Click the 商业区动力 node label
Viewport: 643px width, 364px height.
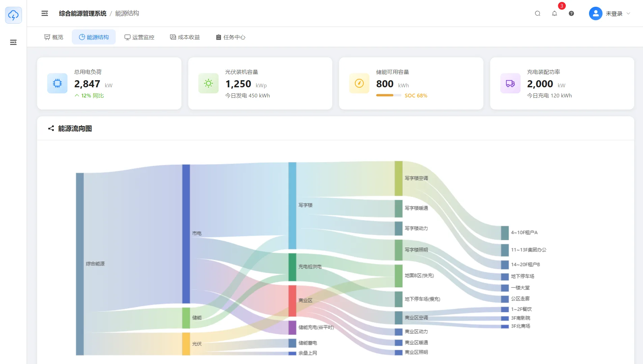click(416, 332)
